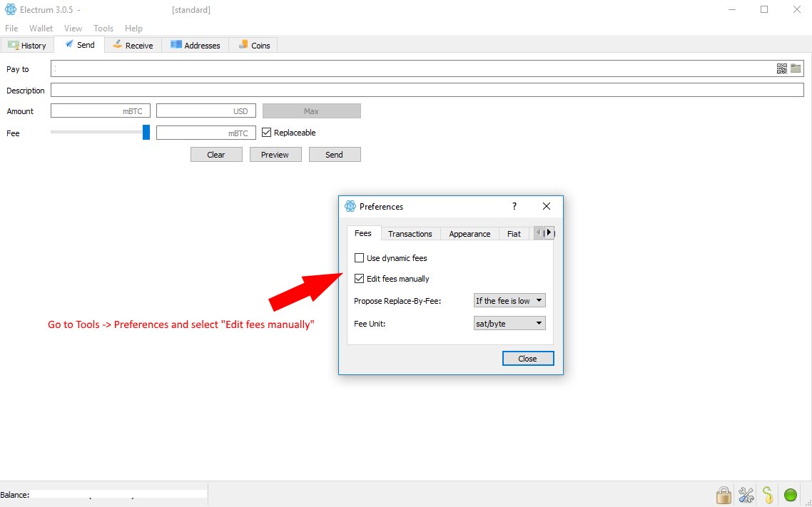
Task: Click the padlock password icon in status bar
Action: [724, 495]
